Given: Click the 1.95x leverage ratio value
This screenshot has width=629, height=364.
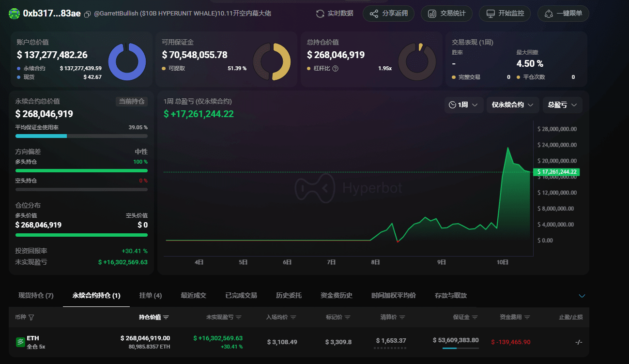Looking at the screenshot, I should click(x=385, y=69).
